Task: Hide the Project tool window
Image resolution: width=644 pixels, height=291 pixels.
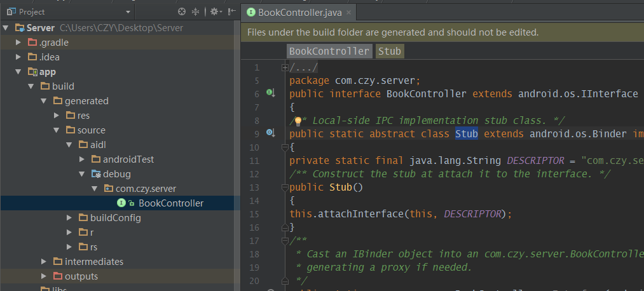Action: point(232,11)
